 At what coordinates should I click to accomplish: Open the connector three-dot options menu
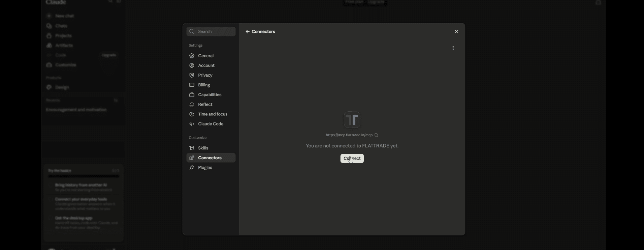(453, 48)
